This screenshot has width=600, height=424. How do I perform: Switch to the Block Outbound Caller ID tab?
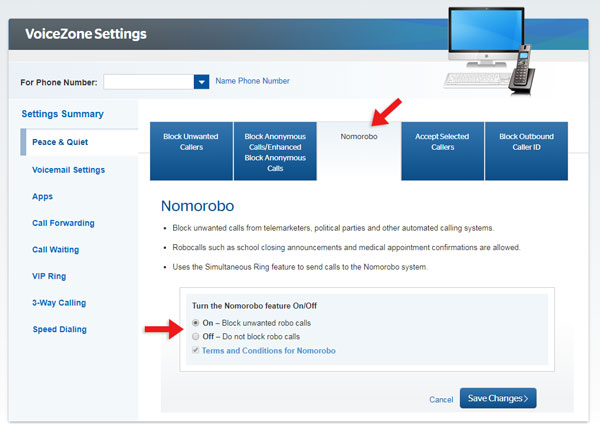[526, 151]
